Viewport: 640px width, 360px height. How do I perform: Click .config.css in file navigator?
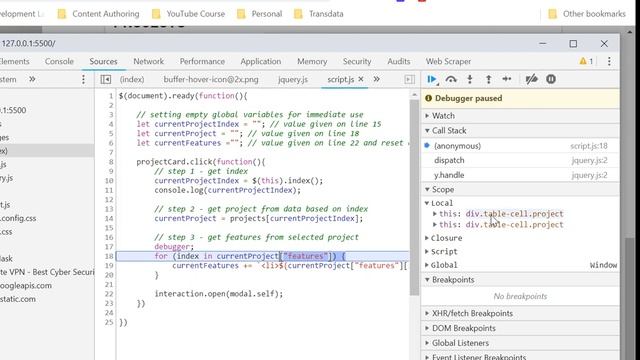point(18,218)
